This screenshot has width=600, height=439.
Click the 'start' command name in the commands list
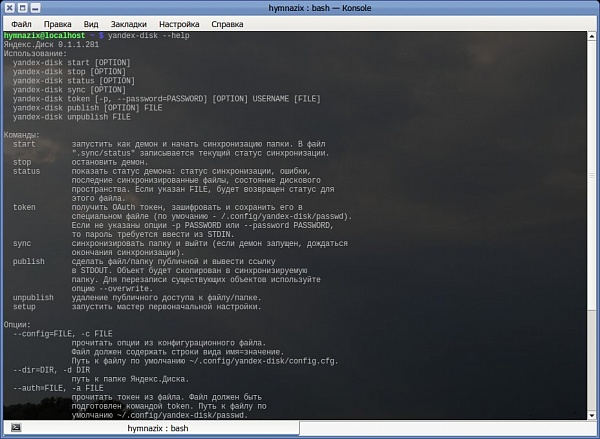24,144
